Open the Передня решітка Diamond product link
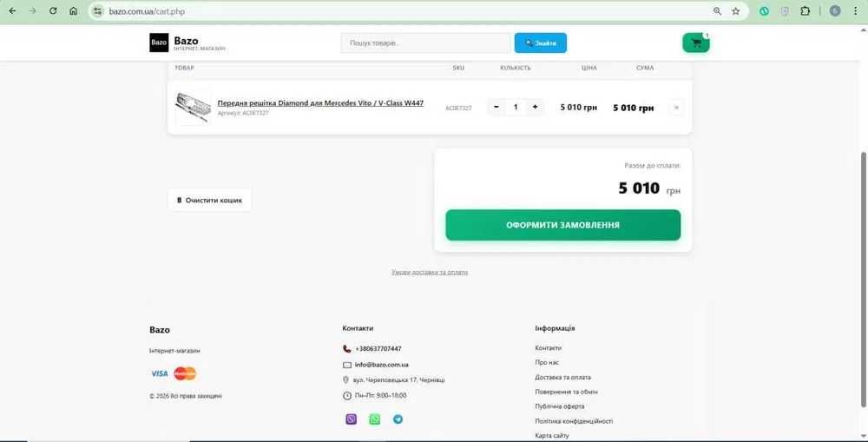Viewport: 868px width, 442px height. click(x=320, y=103)
